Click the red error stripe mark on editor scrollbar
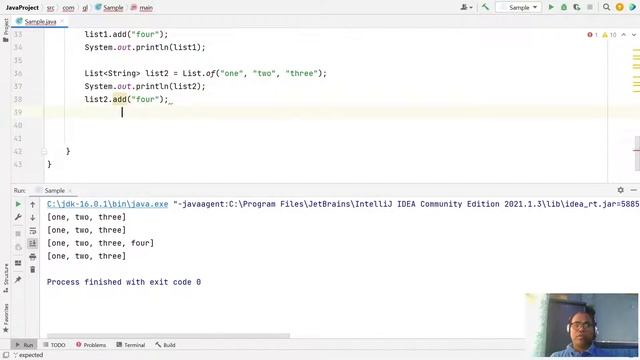 click(x=636, y=150)
